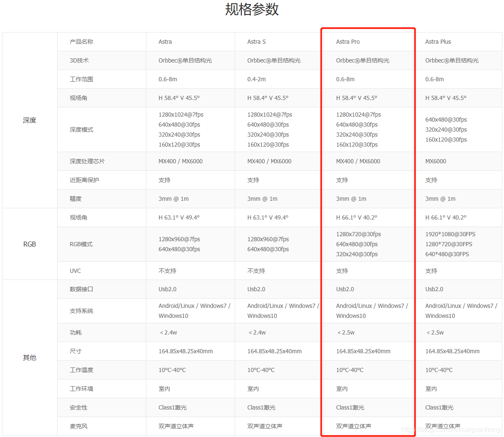This screenshot has width=504, height=437.
Task: Click Astra Pro power value <2.5w
Action: (345, 332)
